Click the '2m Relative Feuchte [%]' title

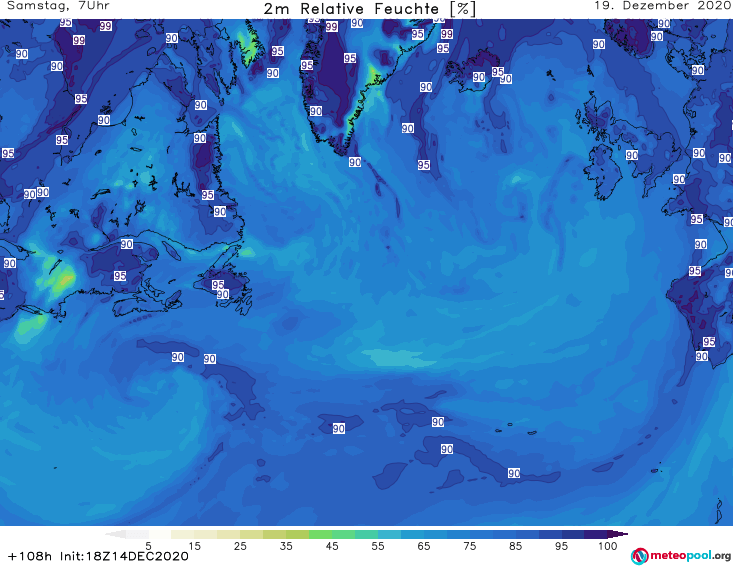pyautogui.click(x=370, y=9)
